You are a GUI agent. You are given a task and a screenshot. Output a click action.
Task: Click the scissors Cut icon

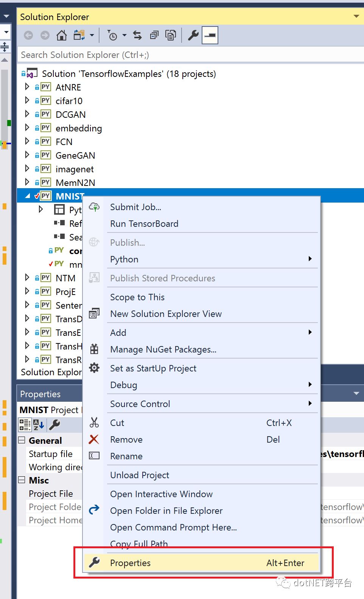(94, 422)
